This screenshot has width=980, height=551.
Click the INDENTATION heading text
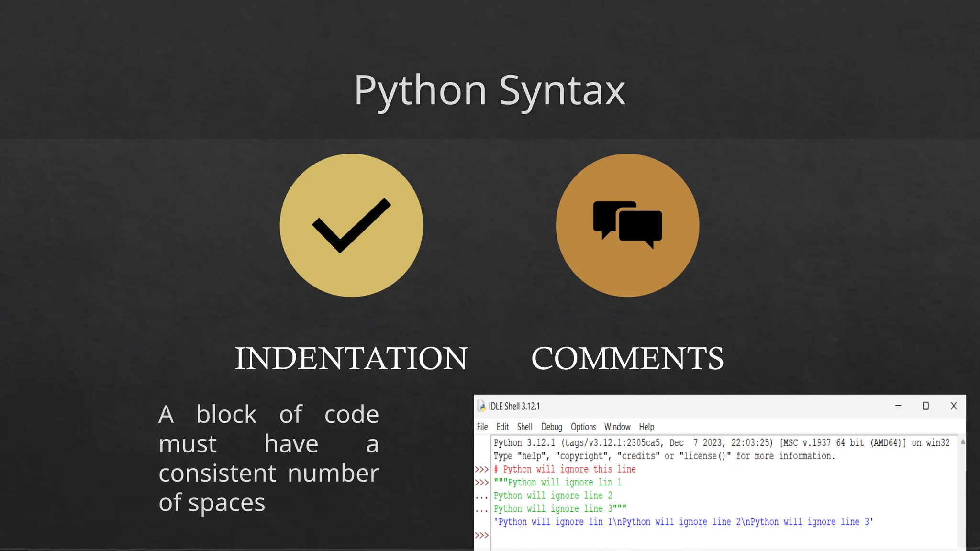pyautogui.click(x=351, y=358)
